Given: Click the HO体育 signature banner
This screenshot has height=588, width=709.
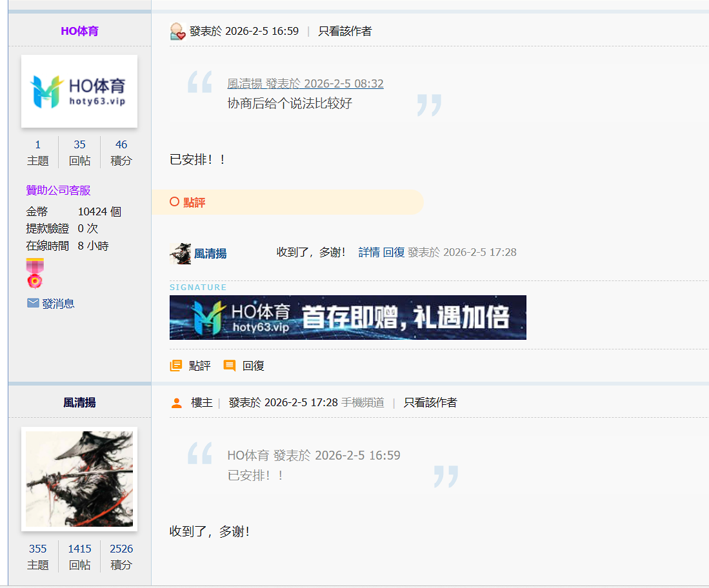Looking at the screenshot, I should pyautogui.click(x=348, y=317).
